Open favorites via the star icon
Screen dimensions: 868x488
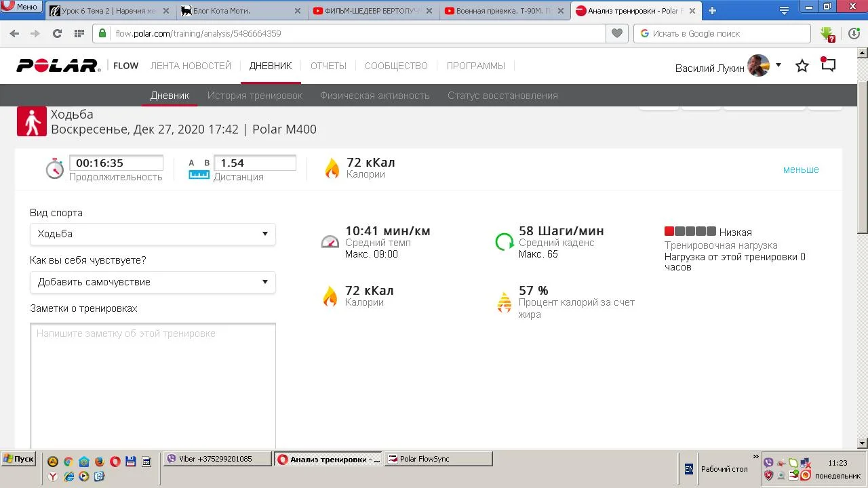coord(802,66)
